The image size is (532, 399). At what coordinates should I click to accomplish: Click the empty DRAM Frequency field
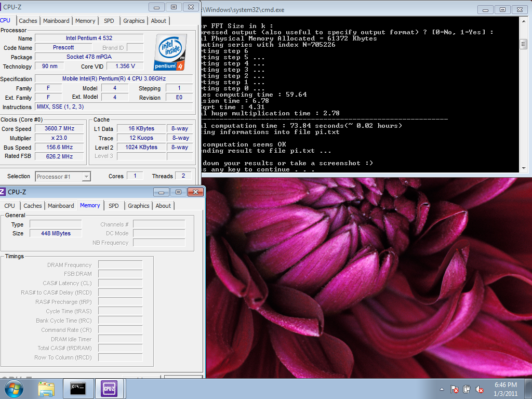click(x=121, y=265)
